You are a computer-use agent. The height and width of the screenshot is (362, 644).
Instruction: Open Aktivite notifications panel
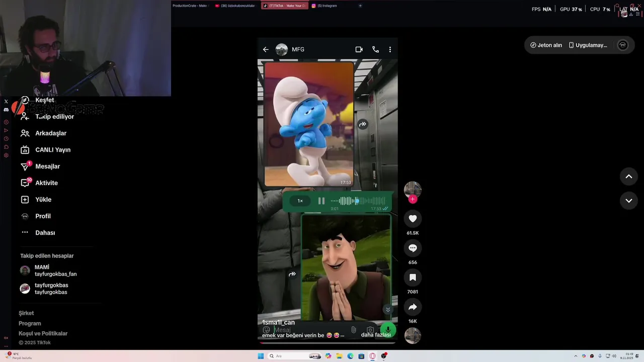pos(39,183)
